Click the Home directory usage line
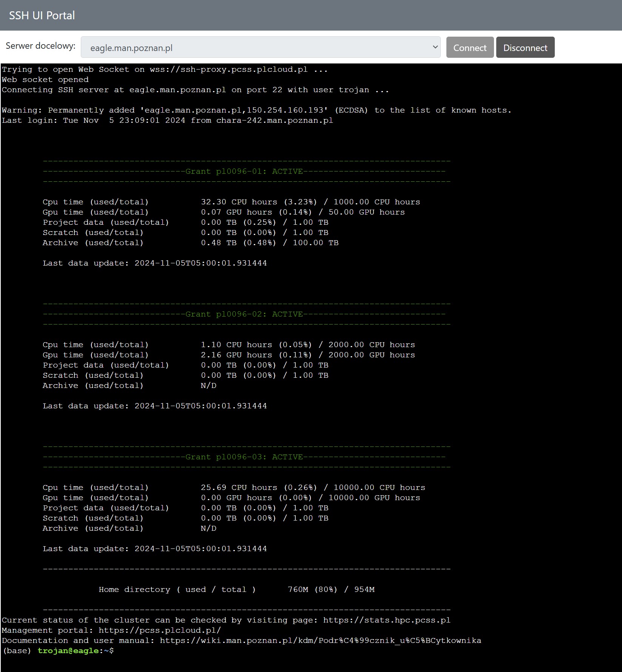 236,590
